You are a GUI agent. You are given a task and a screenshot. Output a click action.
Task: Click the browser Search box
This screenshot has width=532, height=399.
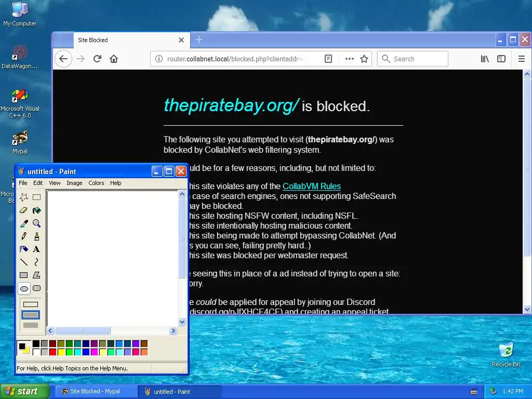413,59
